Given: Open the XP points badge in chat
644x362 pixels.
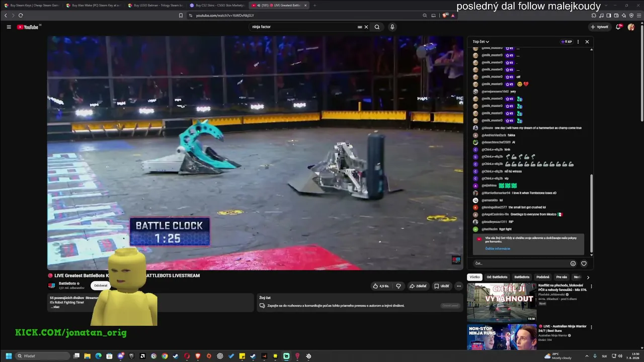Looking at the screenshot, I should click(x=567, y=42).
